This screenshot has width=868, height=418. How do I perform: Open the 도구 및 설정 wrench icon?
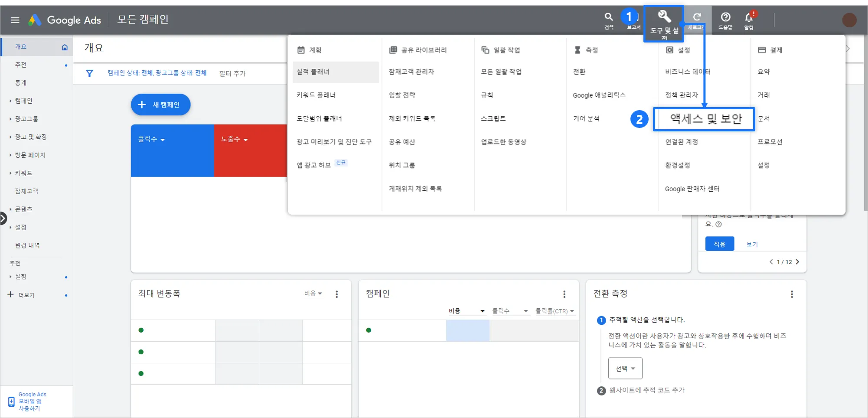664,17
